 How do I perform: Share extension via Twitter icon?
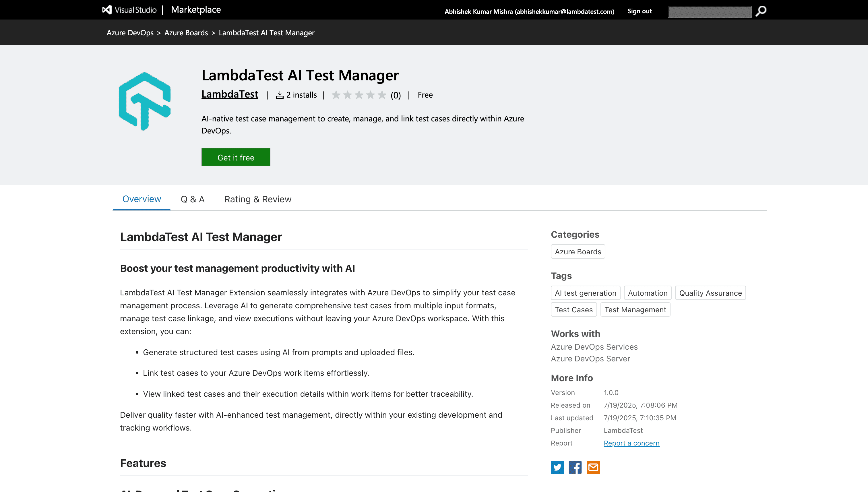557,467
